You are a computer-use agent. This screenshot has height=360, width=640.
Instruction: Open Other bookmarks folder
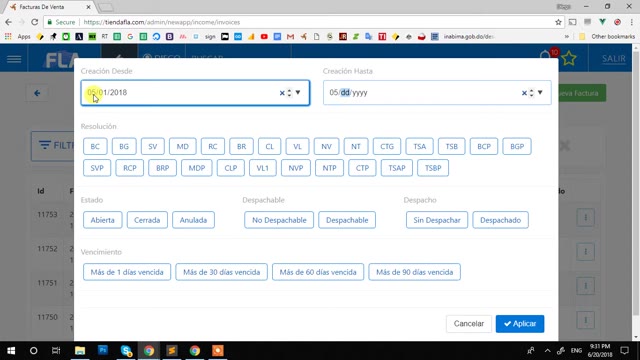coord(607,37)
